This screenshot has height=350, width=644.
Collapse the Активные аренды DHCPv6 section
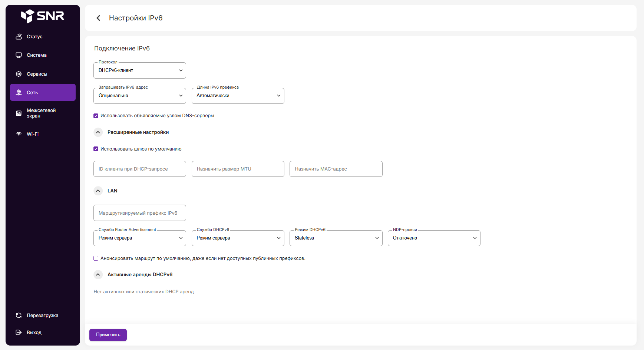pos(98,275)
